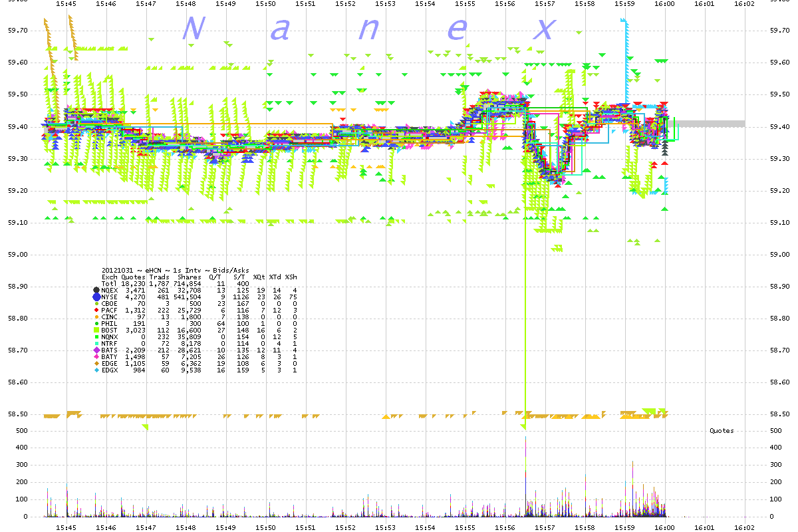
Task: Click the 'EDGE' exchange label
Action: pyautogui.click(x=110, y=364)
